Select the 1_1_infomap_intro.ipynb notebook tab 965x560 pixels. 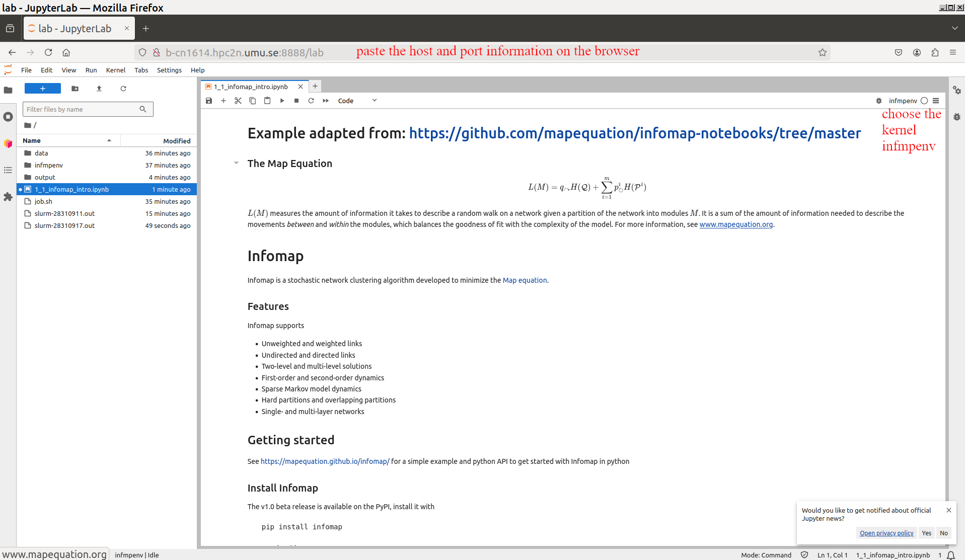click(251, 87)
